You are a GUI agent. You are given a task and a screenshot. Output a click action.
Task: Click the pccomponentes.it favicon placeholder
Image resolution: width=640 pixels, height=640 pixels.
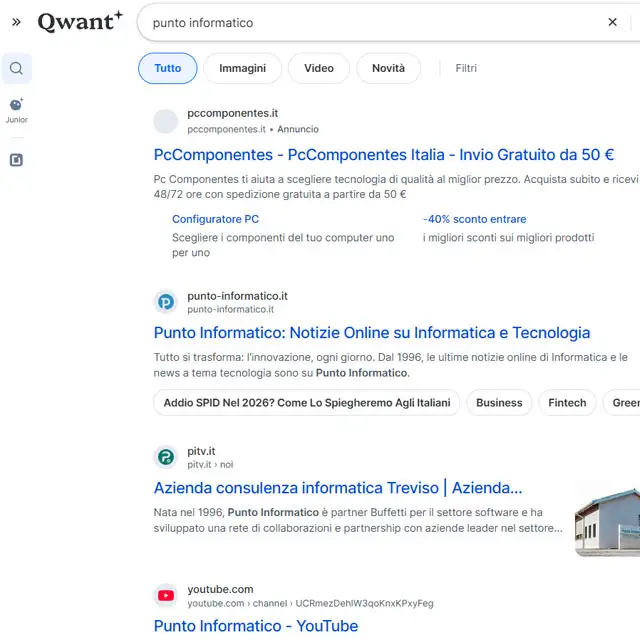click(x=166, y=121)
